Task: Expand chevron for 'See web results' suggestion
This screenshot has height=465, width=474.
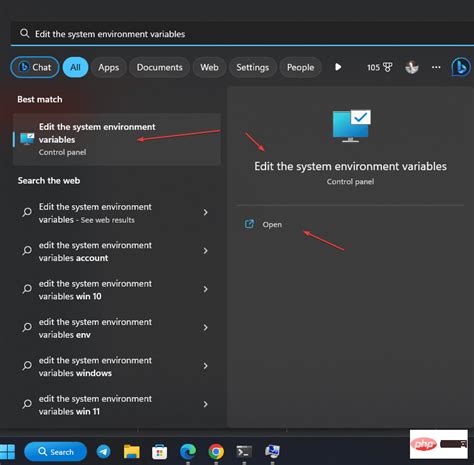Action: point(206,213)
